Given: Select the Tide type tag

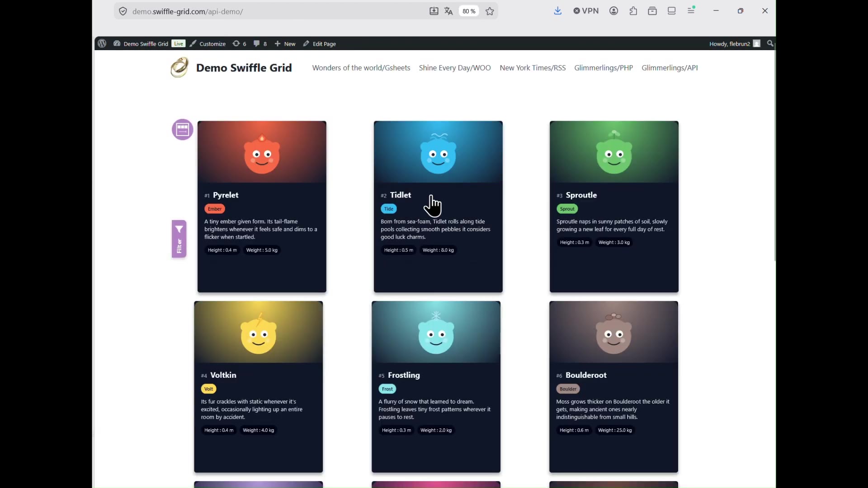Looking at the screenshot, I should pos(389,209).
